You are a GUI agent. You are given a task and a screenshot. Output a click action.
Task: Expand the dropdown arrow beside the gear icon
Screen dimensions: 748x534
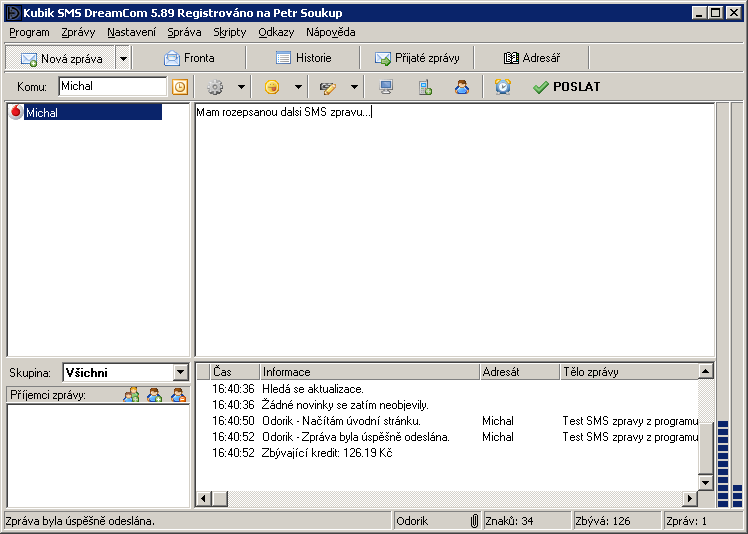coord(241,87)
